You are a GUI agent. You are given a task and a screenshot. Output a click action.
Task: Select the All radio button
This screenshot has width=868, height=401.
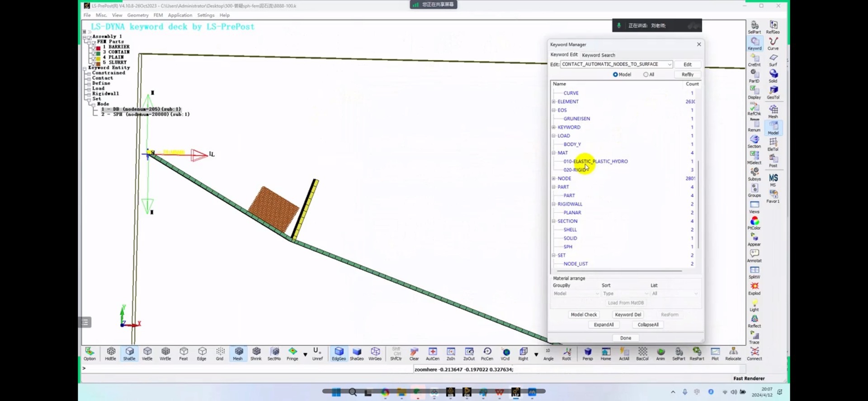pyautogui.click(x=646, y=75)
